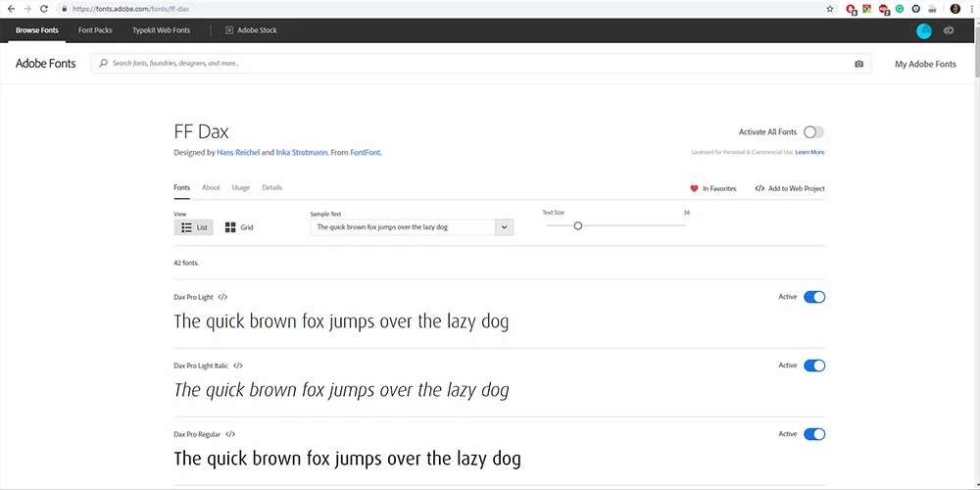The height and width of the screenshot is (490, 980).
Task: Select the Fonts tab
Action: (182, 187)
